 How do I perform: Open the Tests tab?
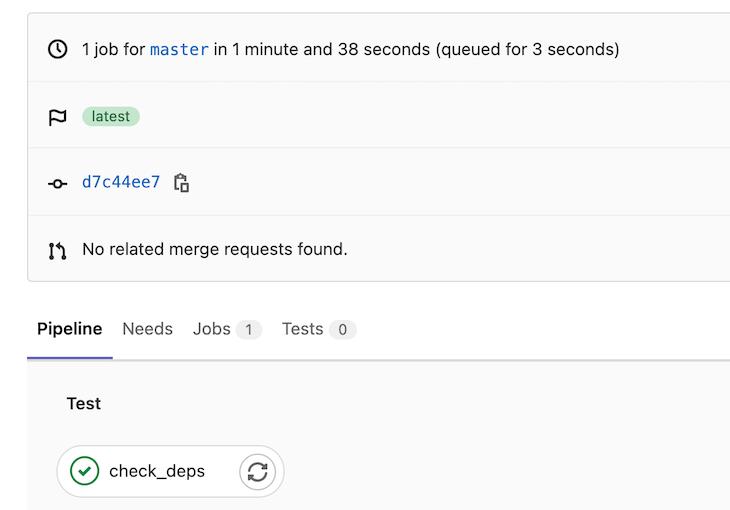click(x=319, y=329)
